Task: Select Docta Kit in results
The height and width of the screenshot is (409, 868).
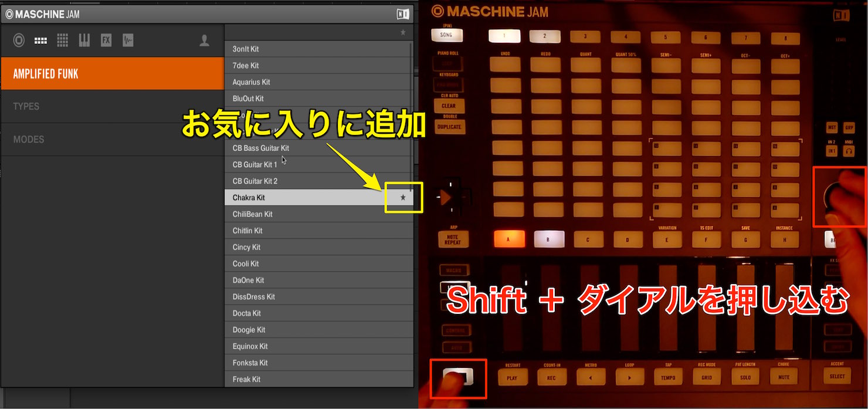Action: 318,313
